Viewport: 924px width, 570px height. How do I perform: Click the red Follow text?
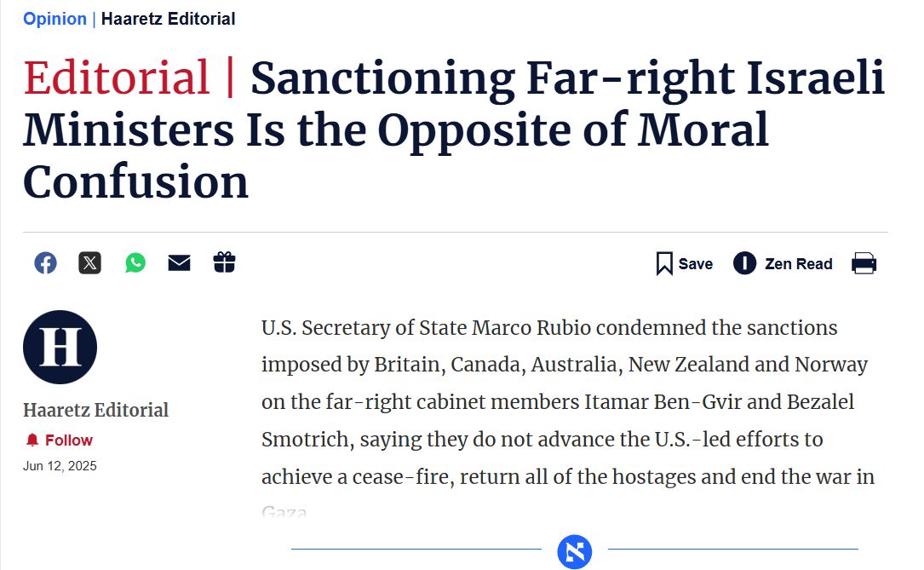[x=69, y=440]
